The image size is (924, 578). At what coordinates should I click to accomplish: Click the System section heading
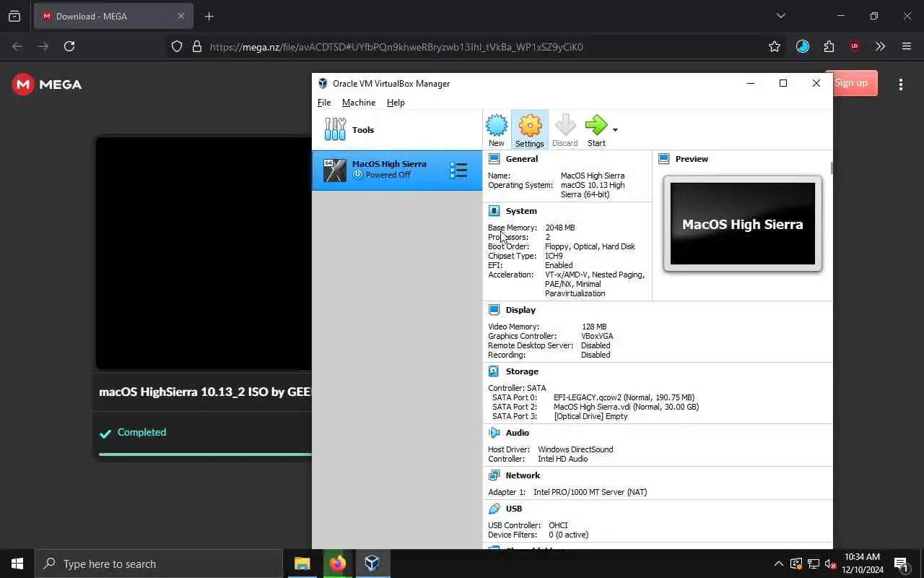[x=521, y=211]
